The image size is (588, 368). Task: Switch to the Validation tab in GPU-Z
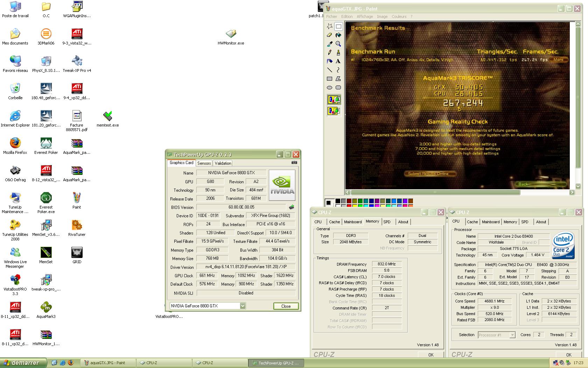tap(223, 163)
